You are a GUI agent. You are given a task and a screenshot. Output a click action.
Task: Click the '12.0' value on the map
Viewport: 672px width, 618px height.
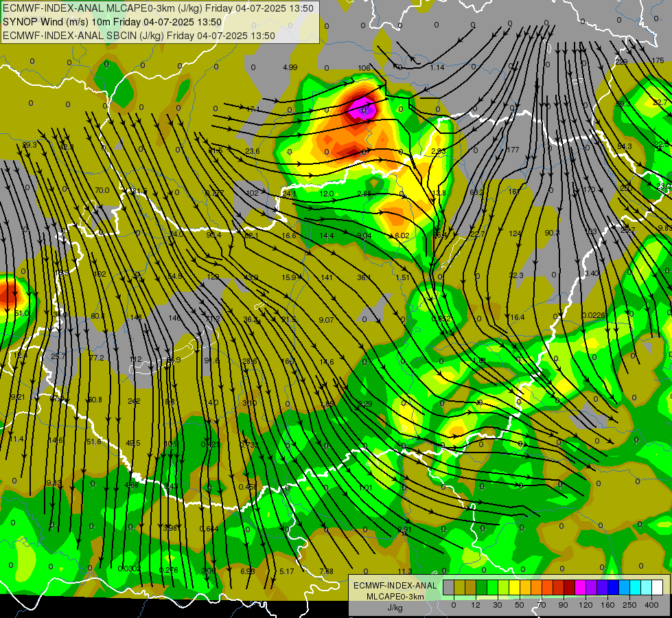point(327,194)
